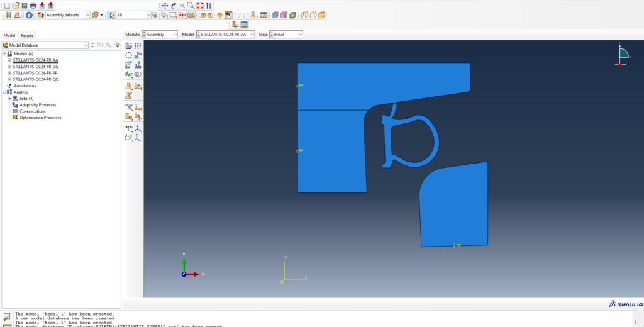Toggle the mesh visibility blue cube icon
Image resolution: width=644 pixels, height=327 pixels.
point(275,15)
